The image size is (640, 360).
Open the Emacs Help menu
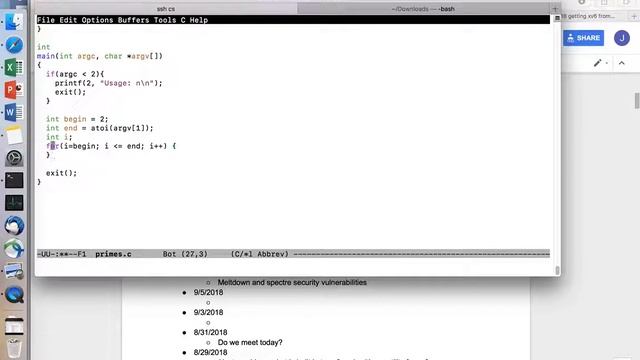pos(199,20)
